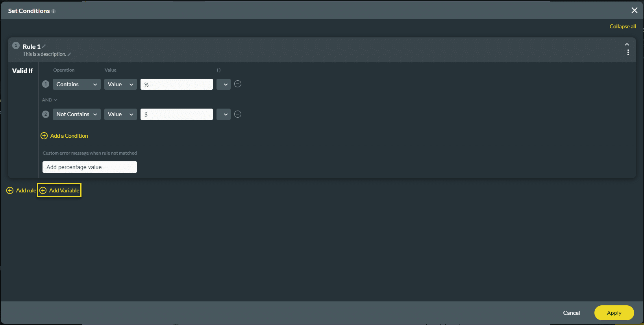Click the info icon beside Set Conditions title
644x325 pixels.
coord(53,11)
